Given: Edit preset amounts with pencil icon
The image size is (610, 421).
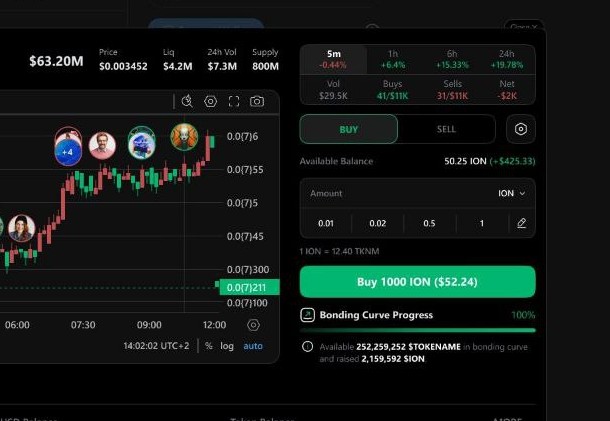Looking at the screenshot, I should tap(522, 223).
